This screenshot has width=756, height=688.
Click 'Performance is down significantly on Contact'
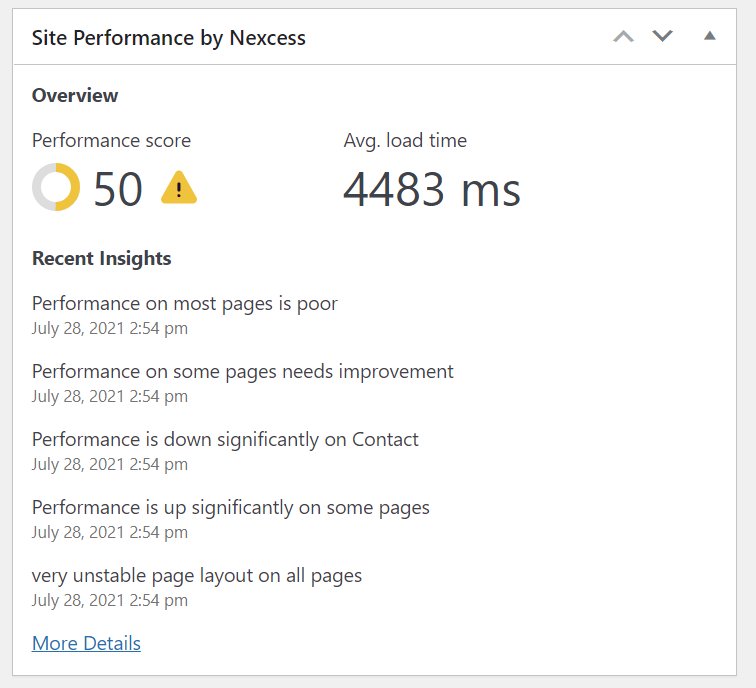point(225,439)
